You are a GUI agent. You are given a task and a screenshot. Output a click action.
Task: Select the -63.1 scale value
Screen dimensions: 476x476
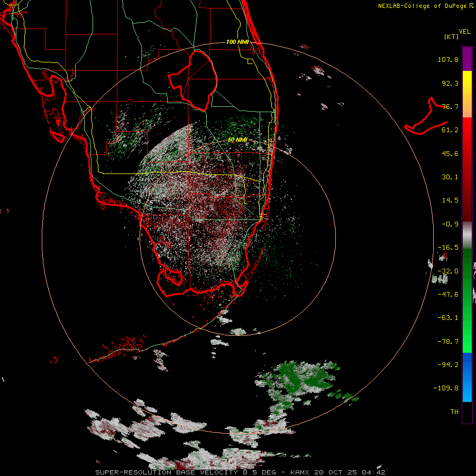coord(448,318)
